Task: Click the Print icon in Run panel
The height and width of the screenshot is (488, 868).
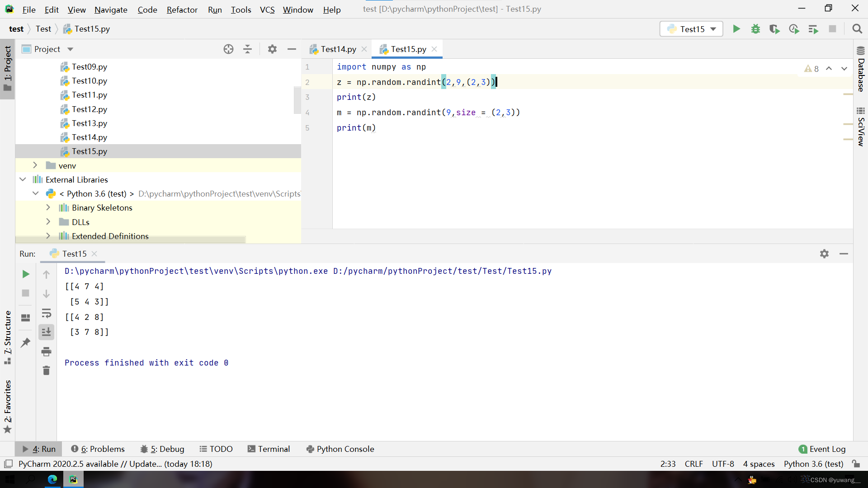Action: (x=46, y=352)
